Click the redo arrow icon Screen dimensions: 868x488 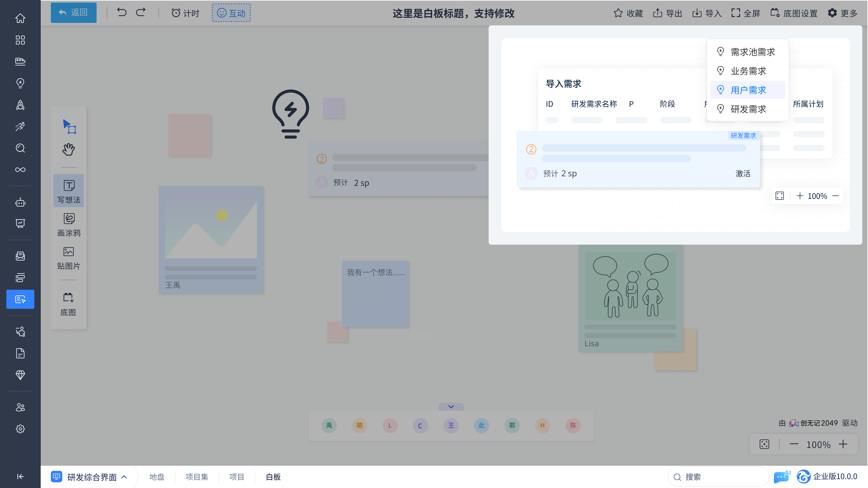point(141,13)
